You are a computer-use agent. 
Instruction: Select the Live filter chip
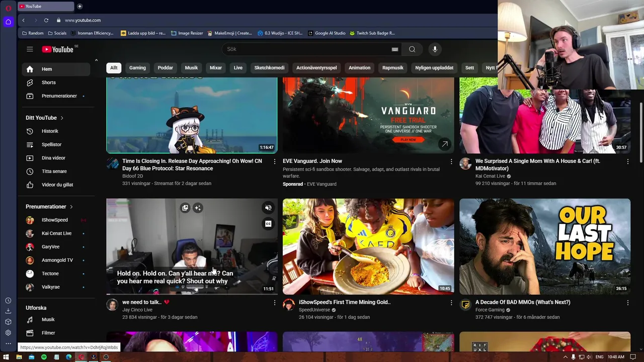tap(238, 68)
